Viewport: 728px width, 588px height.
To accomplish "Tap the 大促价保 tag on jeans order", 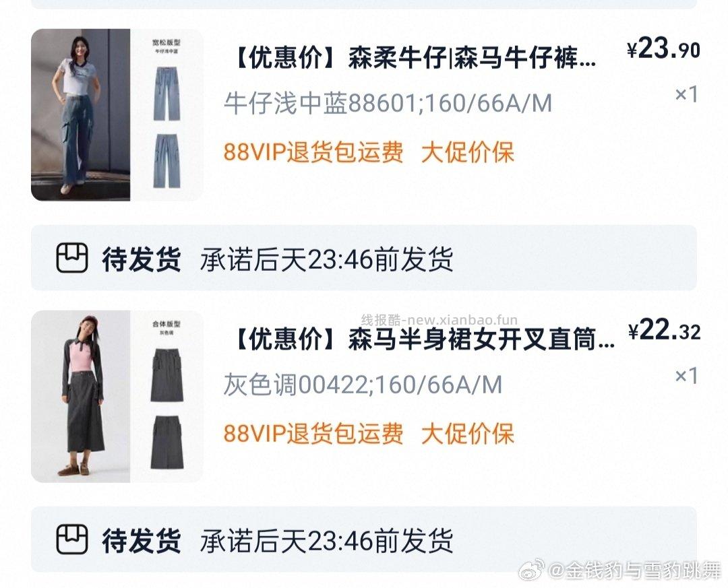I will pyautogui.click(x=468, y=152).
